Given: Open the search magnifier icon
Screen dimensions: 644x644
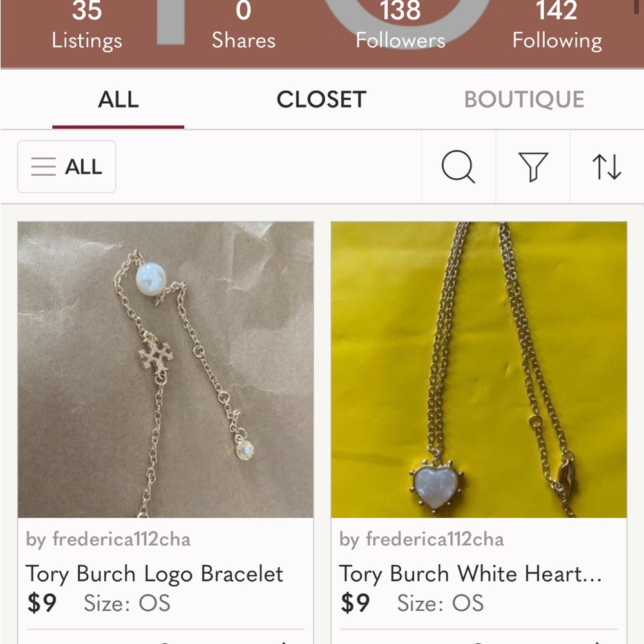Looking at the screenshot, I should [x=458, y=167].
